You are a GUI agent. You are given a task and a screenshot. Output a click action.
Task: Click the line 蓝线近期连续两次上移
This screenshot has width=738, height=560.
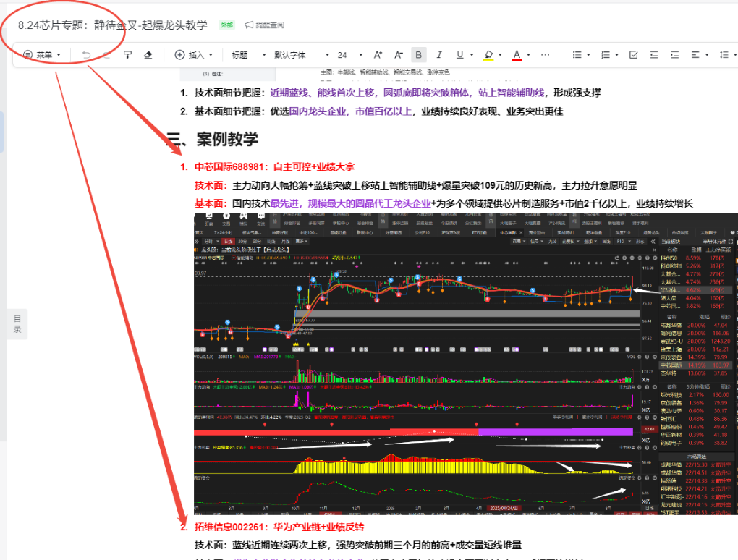[279, 546]
